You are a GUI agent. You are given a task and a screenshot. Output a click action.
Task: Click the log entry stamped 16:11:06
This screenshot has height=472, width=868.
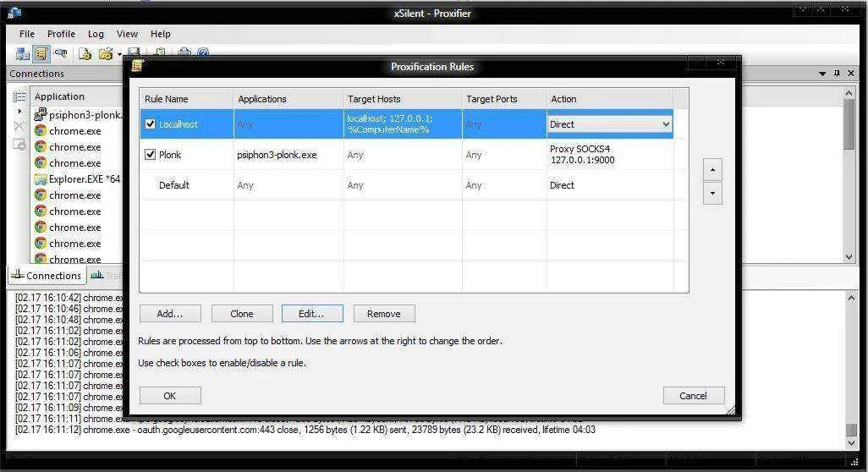tap(69, 353)
